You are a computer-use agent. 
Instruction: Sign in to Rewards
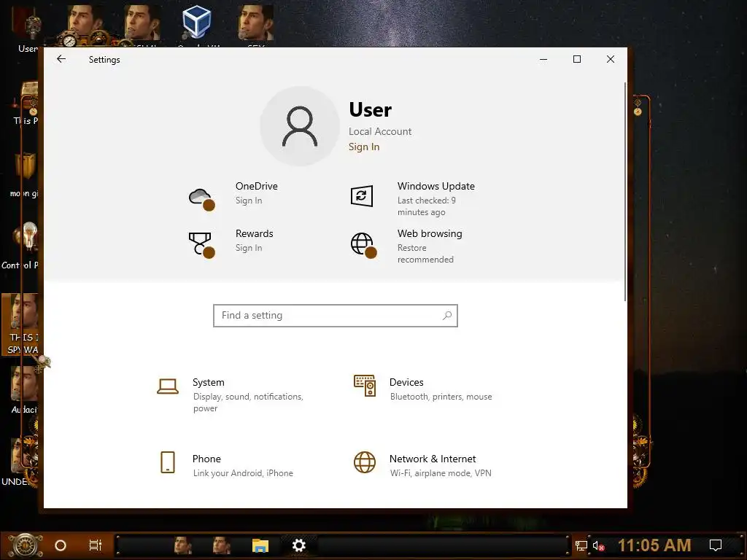[x=249, y=248]
